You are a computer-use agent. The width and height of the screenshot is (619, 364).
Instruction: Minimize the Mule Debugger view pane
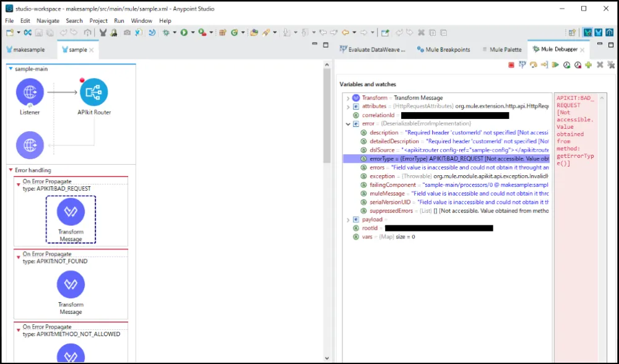tap(600, 44)
